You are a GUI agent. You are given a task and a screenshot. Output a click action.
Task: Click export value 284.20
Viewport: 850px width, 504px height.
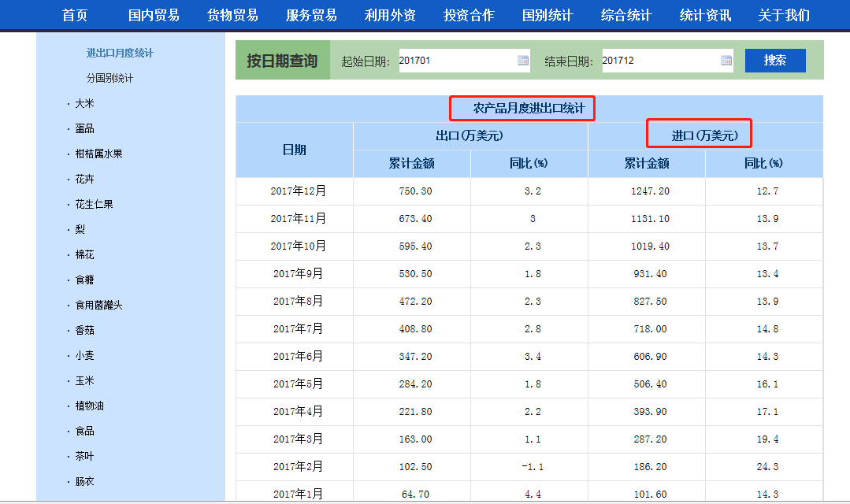pyautogui.click(x=416, y=384)
